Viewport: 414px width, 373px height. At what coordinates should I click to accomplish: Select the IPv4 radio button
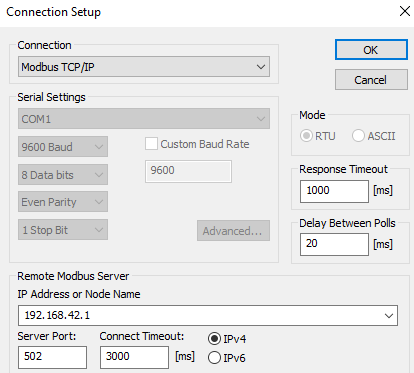pos(214,339)
